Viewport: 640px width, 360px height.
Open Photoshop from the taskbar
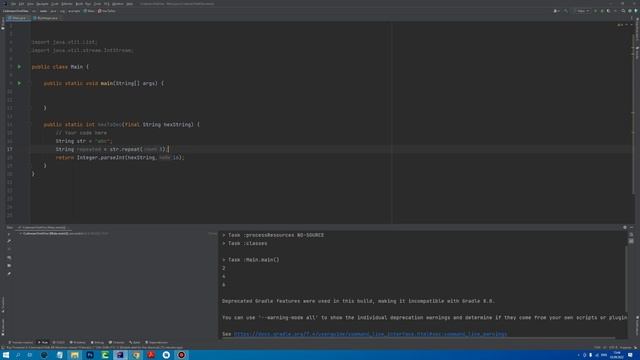click(x=90, y=355)
